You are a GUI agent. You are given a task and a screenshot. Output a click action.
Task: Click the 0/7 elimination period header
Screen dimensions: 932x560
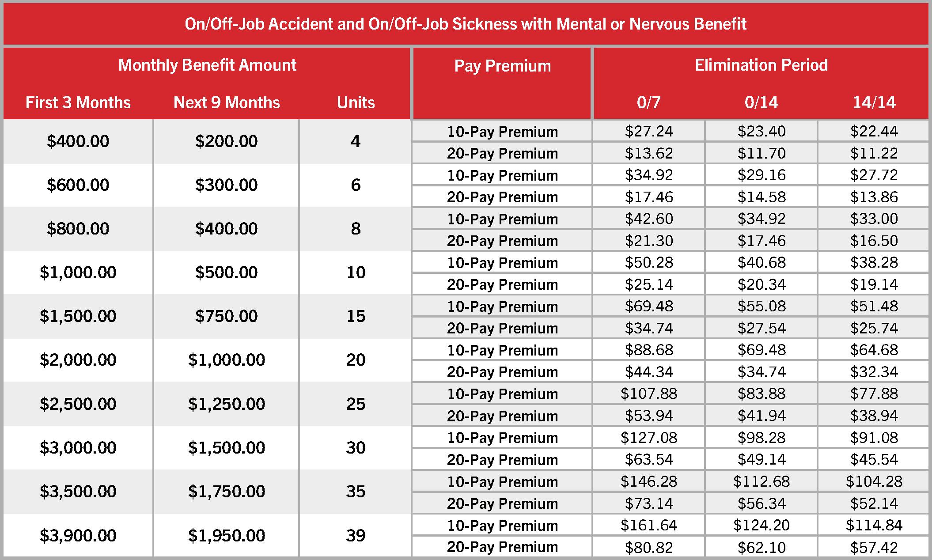pyautogui.click(x=648, y=102)
